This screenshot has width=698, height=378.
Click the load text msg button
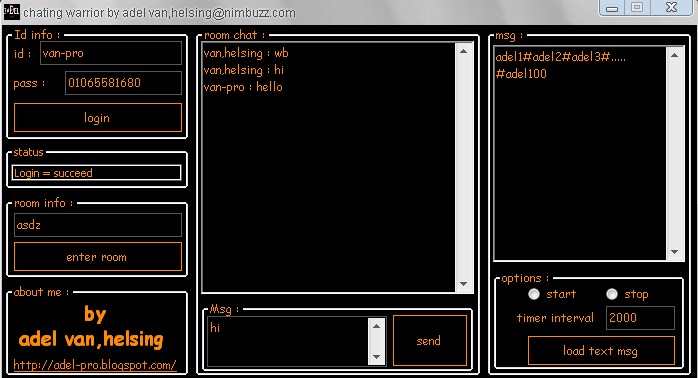coord(601,351)
